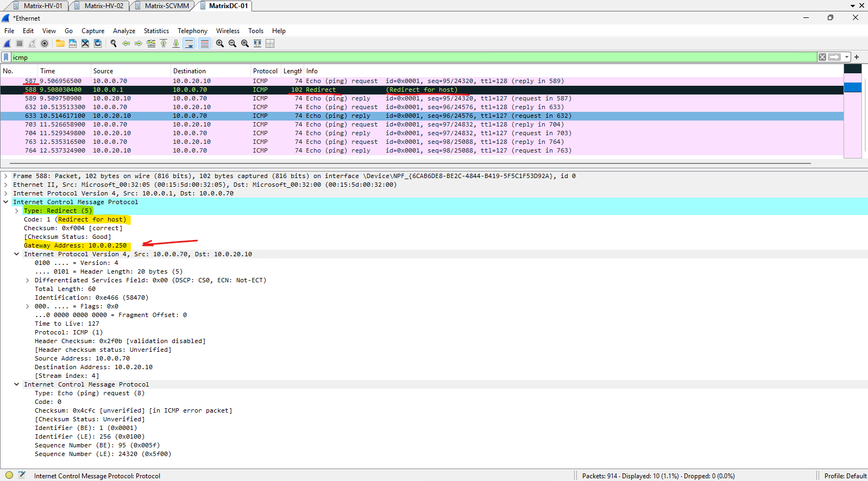Expand the Frame 588 details
868x481 pixels.
pos(6,176)
